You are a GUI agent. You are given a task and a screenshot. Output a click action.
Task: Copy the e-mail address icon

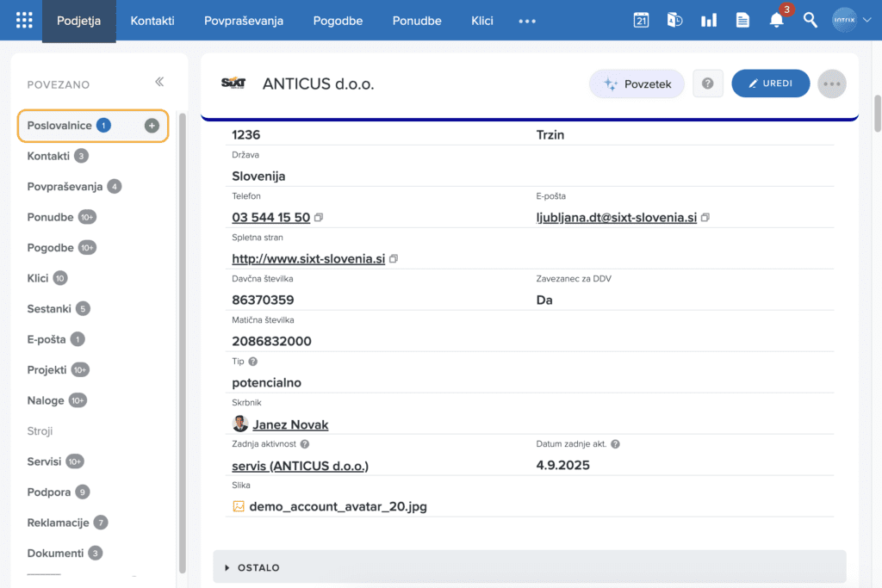[705, 218]
